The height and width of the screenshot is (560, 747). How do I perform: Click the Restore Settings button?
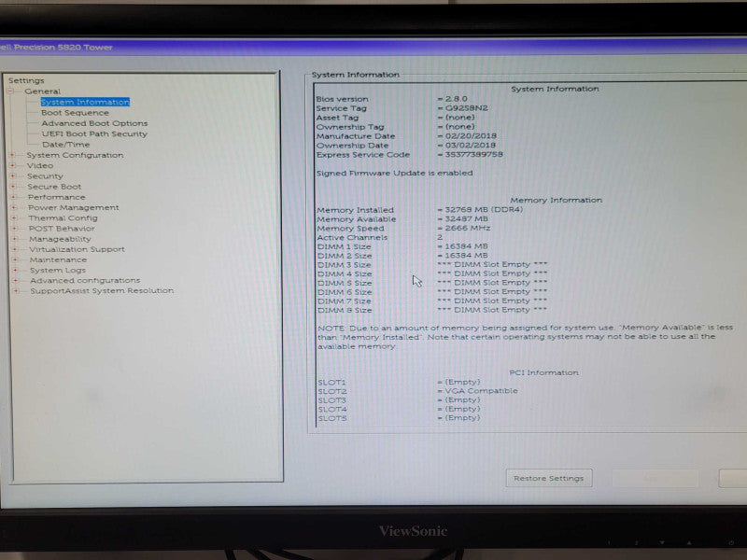(549, 478)
